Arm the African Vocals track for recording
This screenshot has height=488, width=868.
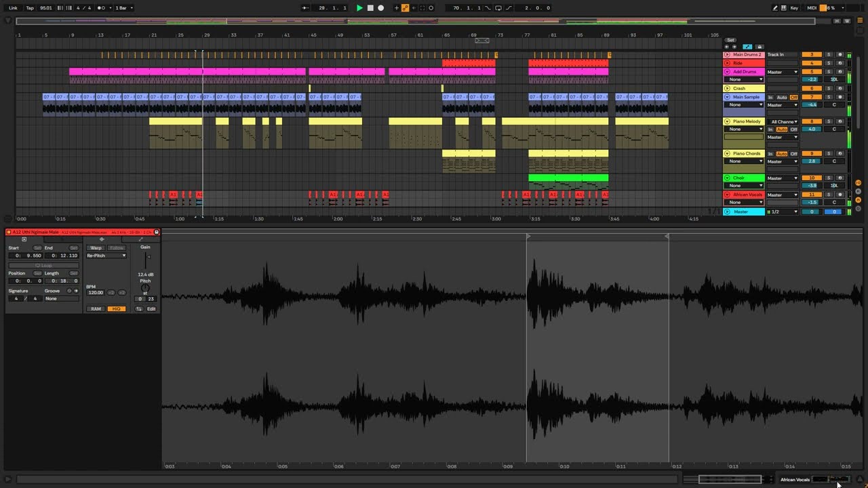(x=840, y=195)
